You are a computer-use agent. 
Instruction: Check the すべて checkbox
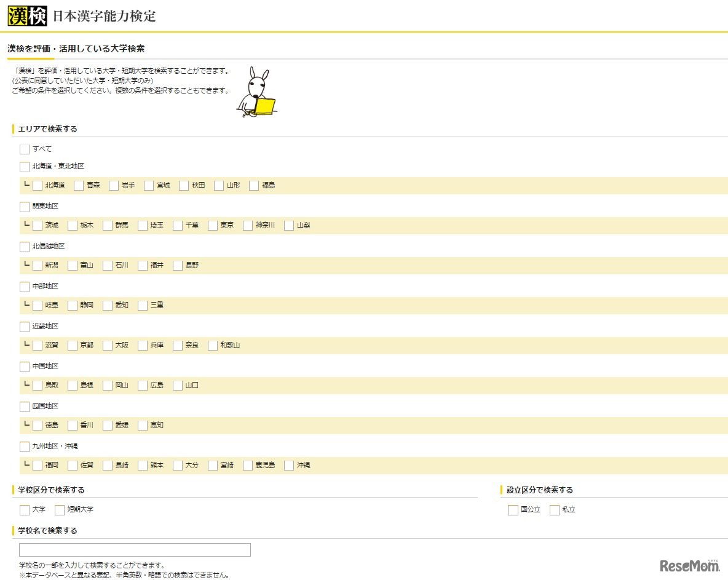25,148
